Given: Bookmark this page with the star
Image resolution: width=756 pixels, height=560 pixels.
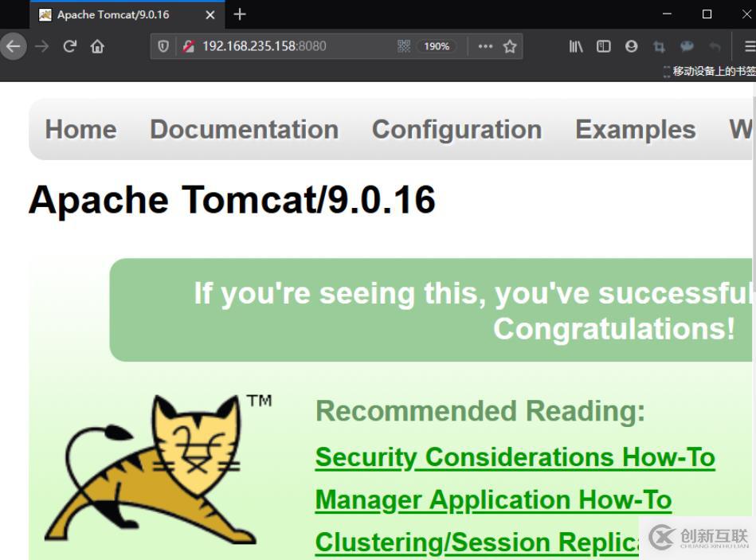Looking at the screenshot, I should point(510,46).
